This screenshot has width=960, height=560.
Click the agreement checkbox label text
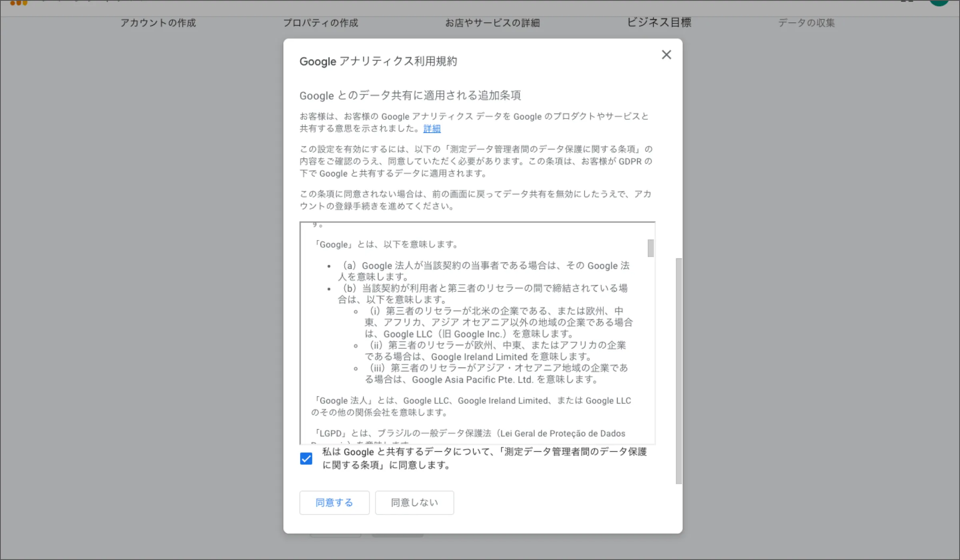click(x=484, y=458)
